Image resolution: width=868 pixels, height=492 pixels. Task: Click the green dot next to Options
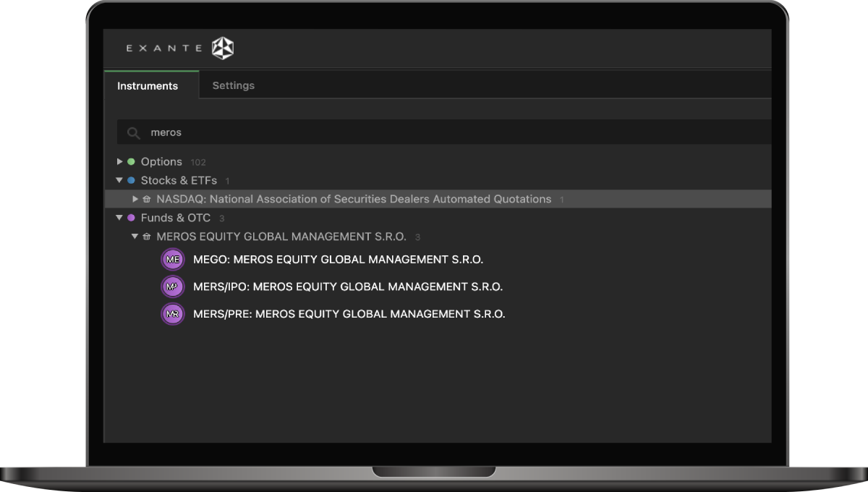131,161
